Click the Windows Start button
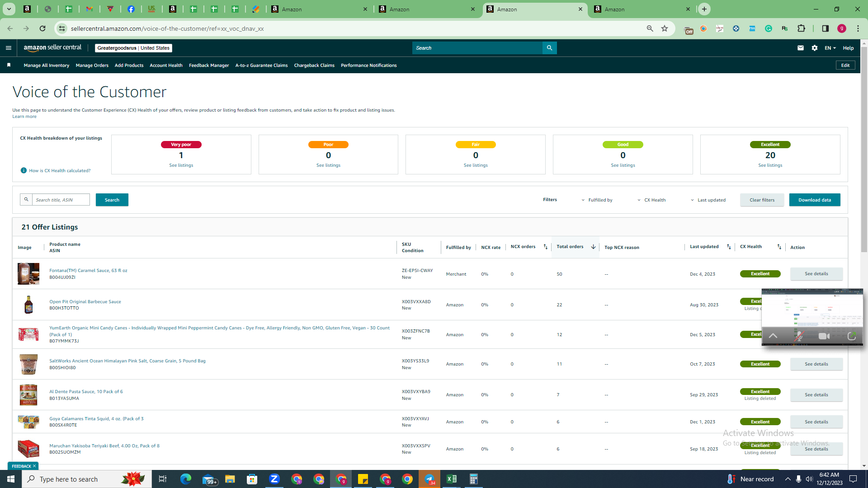 click(x=11, y=479)
